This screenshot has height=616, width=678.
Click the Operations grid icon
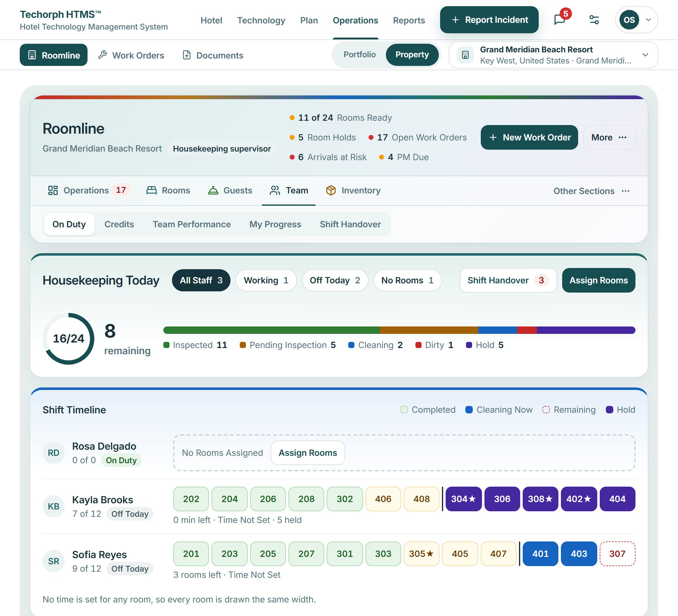53,191
